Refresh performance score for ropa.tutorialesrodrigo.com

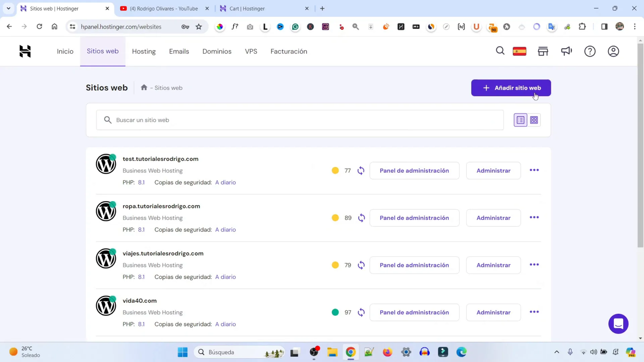coord(361,218)
